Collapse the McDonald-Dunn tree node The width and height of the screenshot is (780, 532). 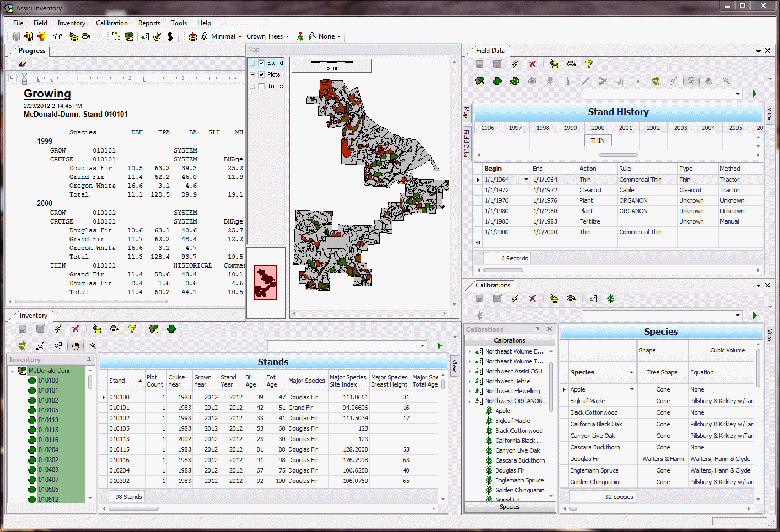click(x=12, y=371)
